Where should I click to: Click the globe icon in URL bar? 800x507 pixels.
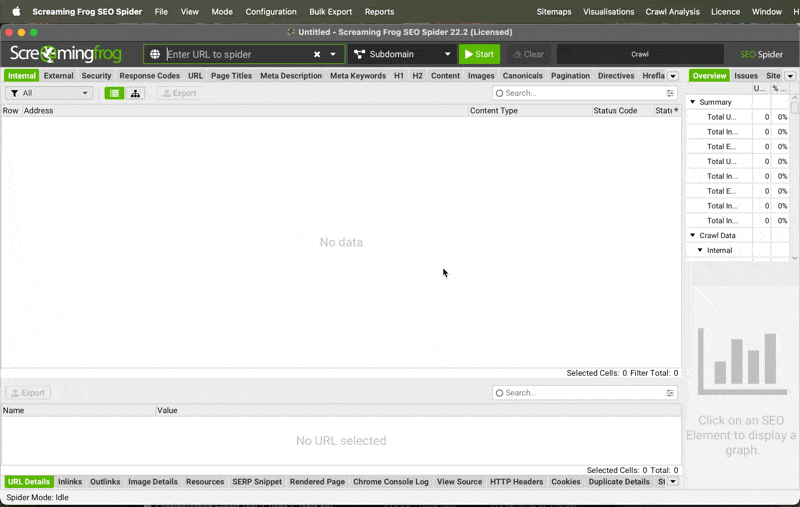[x=155, y=55]
